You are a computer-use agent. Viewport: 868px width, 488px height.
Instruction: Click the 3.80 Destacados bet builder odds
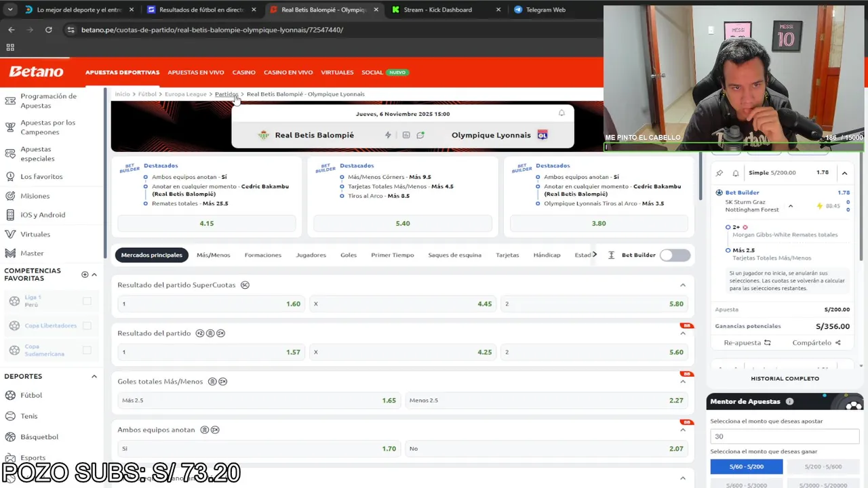[599, 223]
